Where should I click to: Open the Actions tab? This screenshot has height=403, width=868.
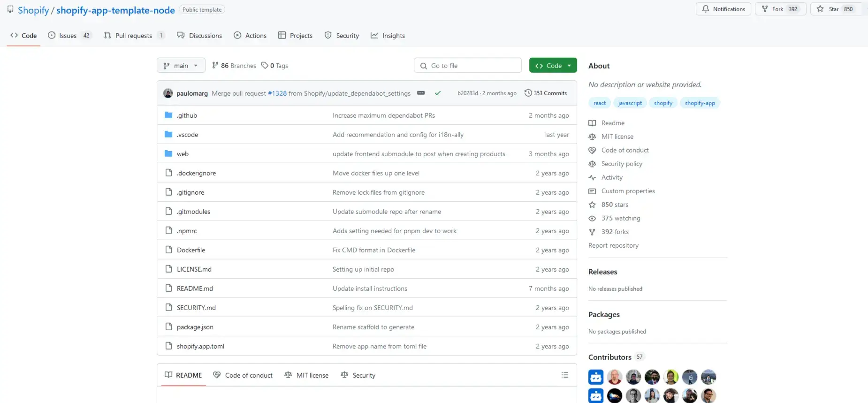tap(250, 35)
